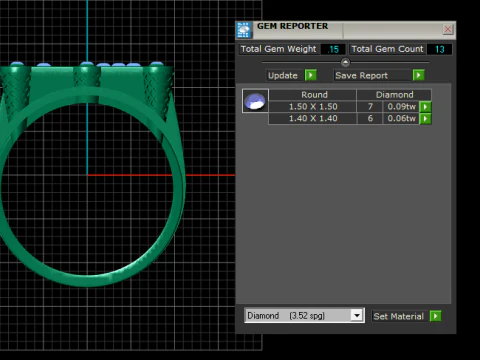Click the Round column header
The height and width of the screenshot is (360, 480).
[313, 95]
